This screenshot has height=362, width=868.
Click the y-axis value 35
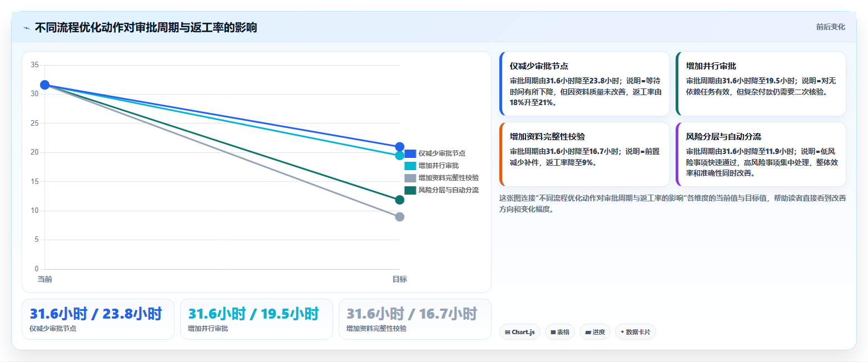(34, 65)
